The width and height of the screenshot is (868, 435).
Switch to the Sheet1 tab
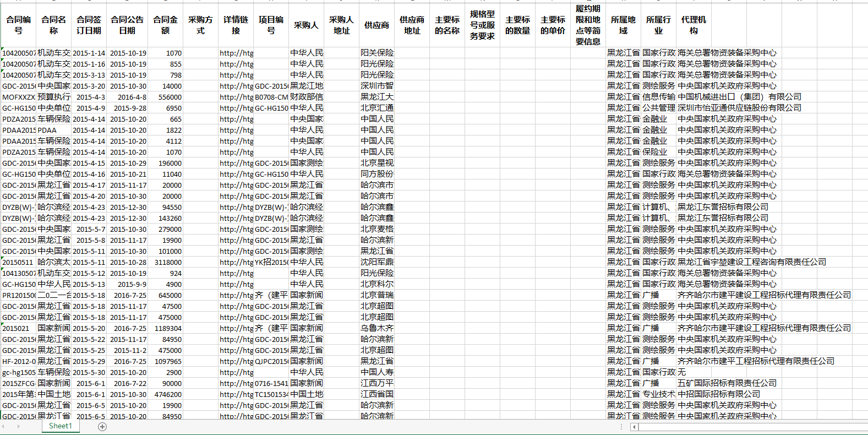[x=60, y=426]
